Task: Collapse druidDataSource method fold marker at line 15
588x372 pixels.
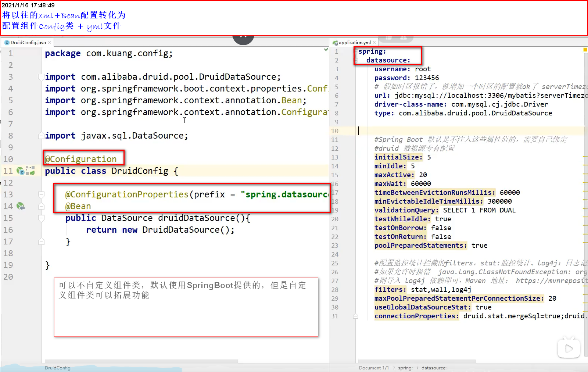Action: (x=41, y=218)
